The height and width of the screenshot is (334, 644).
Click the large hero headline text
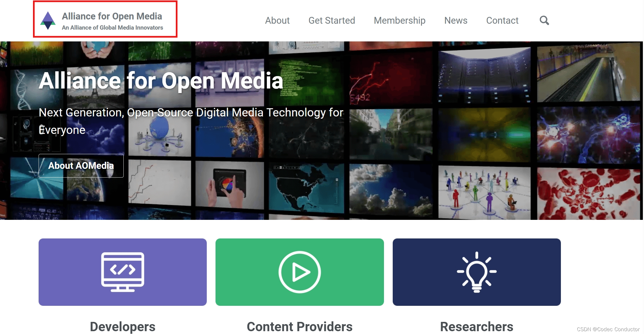tap(161, 81)
